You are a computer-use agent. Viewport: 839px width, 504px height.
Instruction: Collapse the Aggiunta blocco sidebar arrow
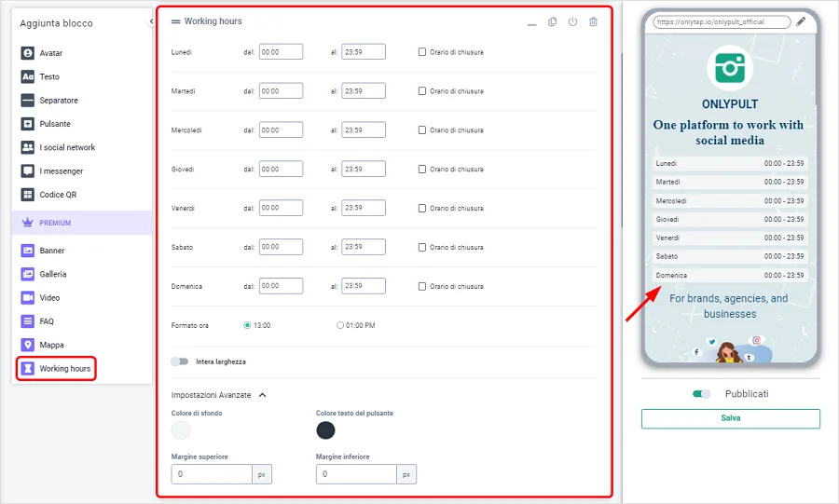pyautogui.click(x=151, y=21)
